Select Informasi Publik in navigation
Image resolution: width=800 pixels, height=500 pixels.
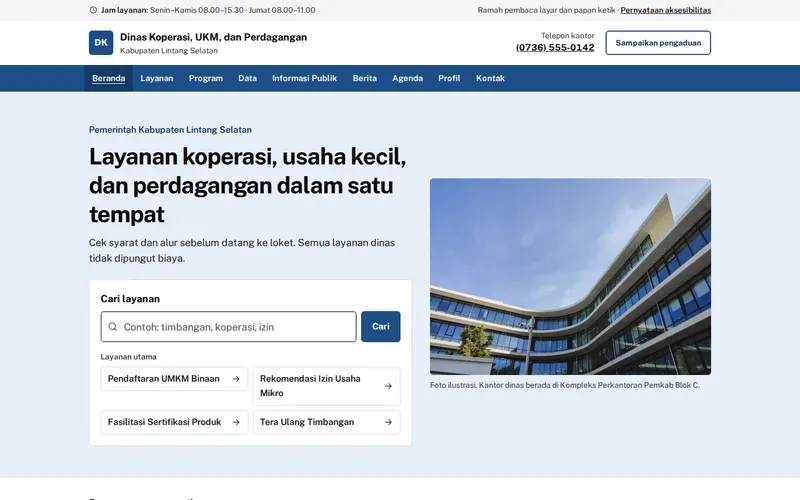(305, 79)
